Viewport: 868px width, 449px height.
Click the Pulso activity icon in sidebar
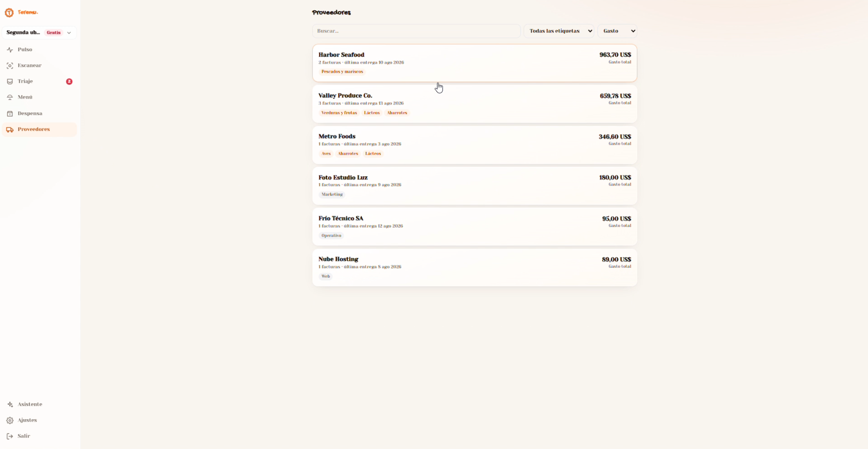(x=10, y=50)
